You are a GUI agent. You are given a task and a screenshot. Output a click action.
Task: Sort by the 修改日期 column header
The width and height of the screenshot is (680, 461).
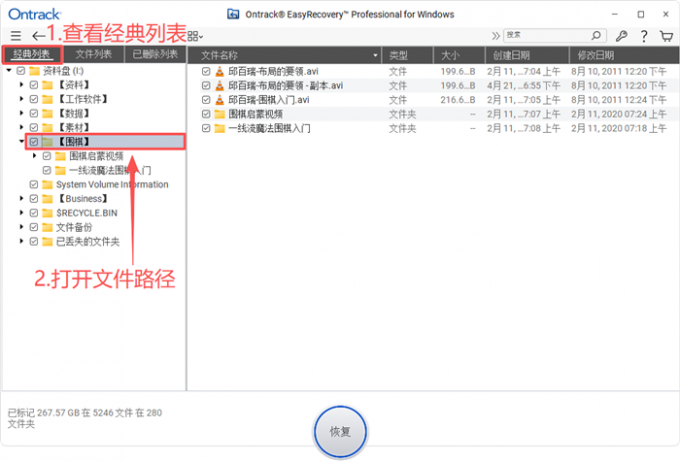(624, 55)
